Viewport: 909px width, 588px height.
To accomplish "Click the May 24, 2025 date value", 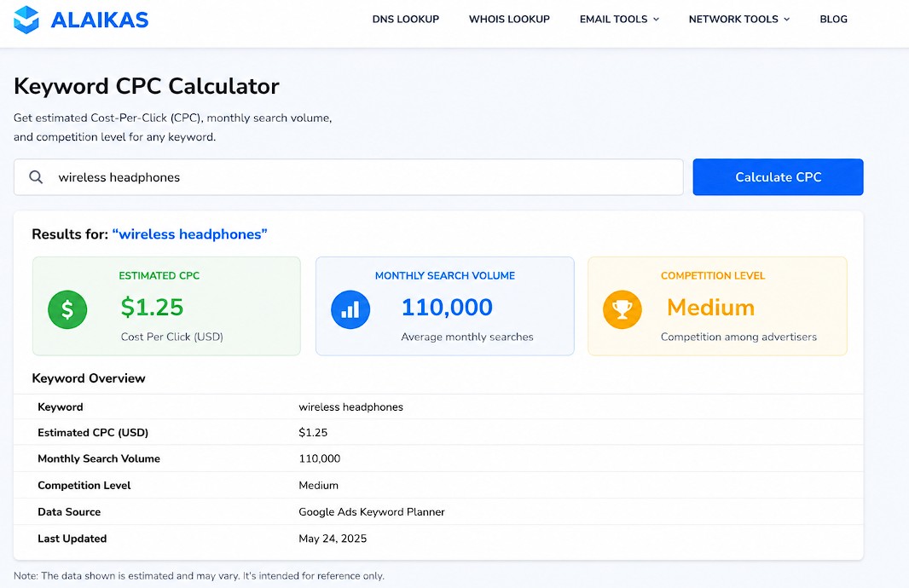I will click(x=333, y=539).
